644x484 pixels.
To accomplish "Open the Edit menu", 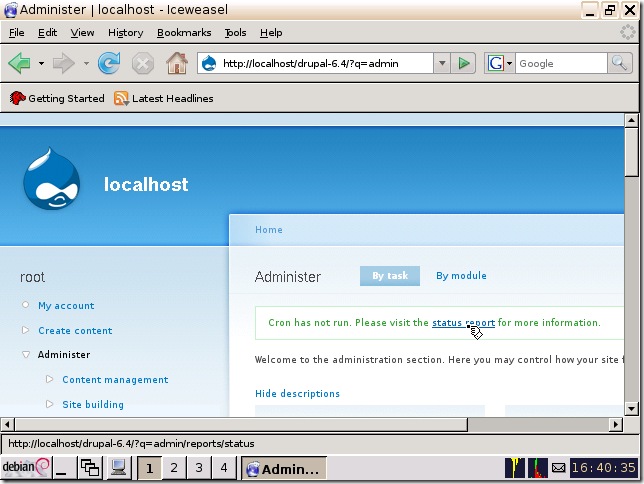I will point(47,32).
